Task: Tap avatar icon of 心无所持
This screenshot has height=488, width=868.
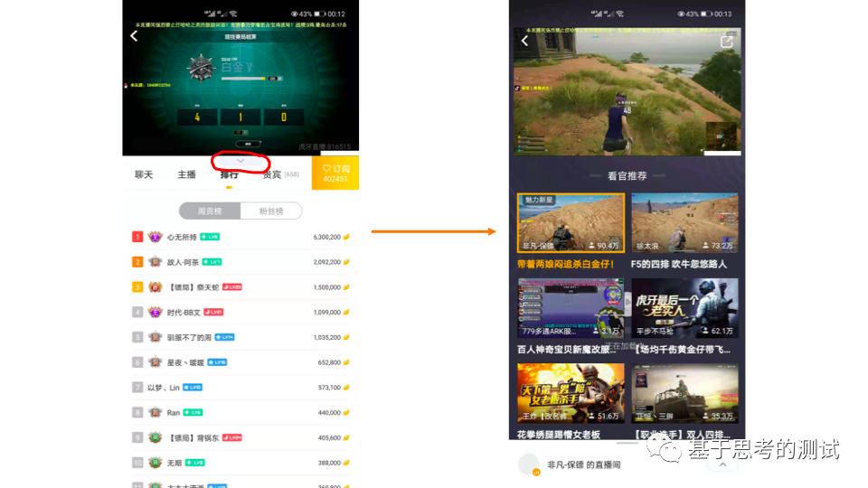Action: (155, 237)
